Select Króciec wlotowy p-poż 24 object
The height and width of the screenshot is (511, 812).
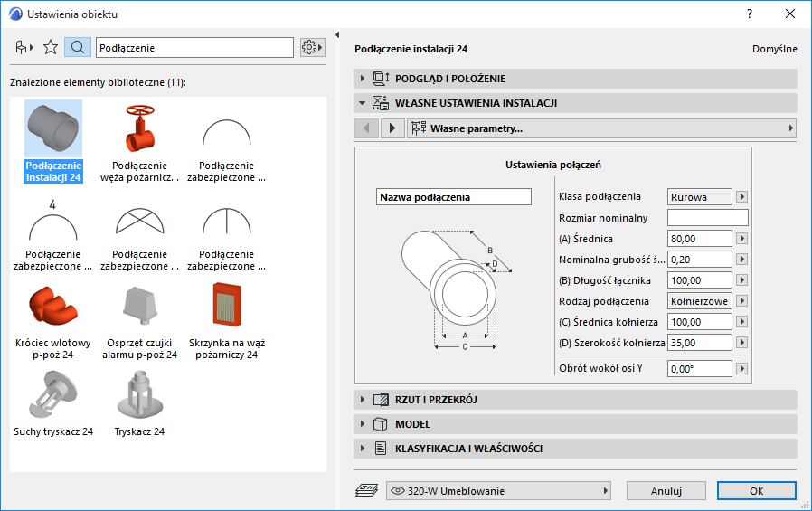53,321
